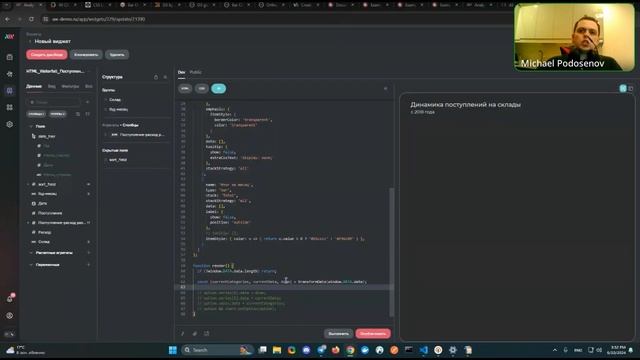Open the sidebar settings gear icon
640x360 pixels.
[x=9, y=124]
